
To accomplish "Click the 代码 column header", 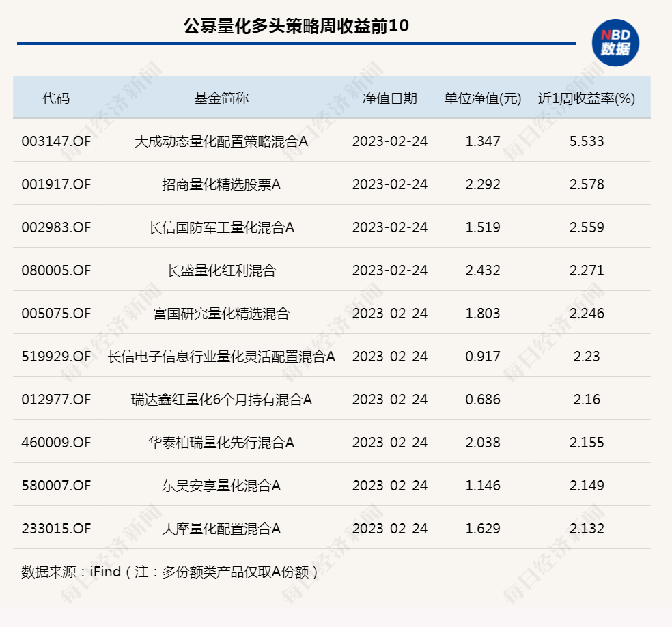I will click(x=56, y=98).
